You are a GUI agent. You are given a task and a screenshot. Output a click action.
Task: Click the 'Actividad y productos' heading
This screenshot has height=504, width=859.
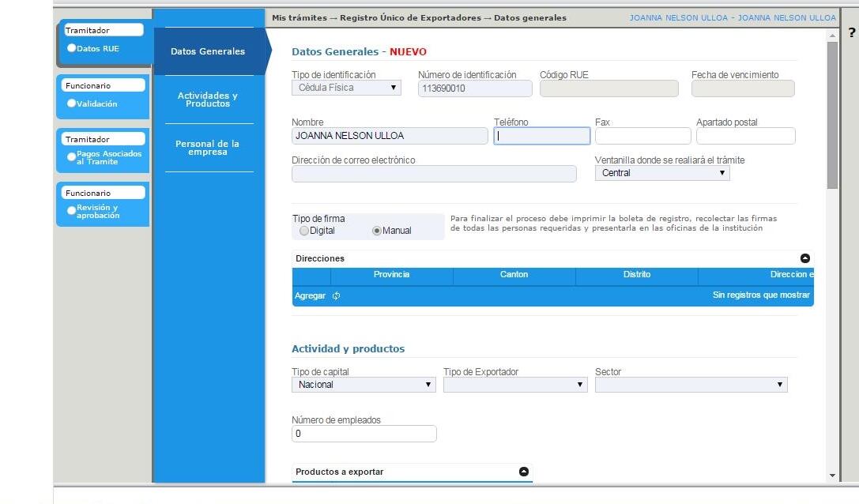pos(348,349)
